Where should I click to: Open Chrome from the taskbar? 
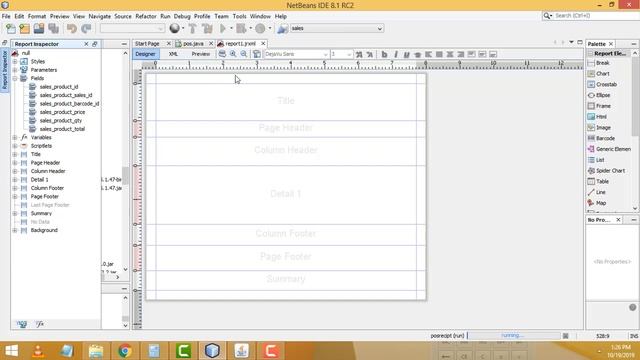coord(125,351)
